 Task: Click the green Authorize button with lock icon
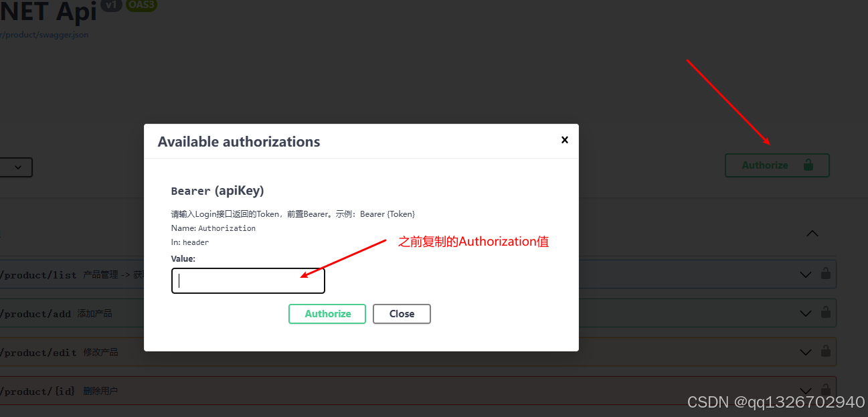(x=776, y=165)
